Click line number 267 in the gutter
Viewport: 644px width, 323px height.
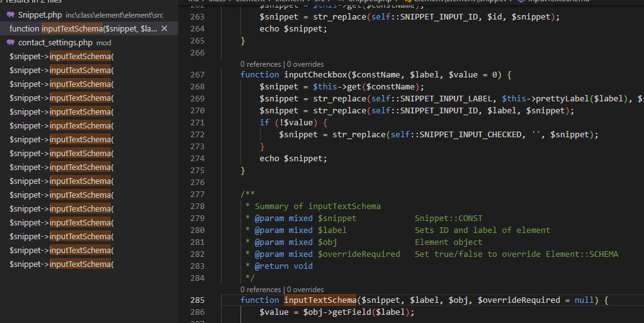tap(197, 75)
